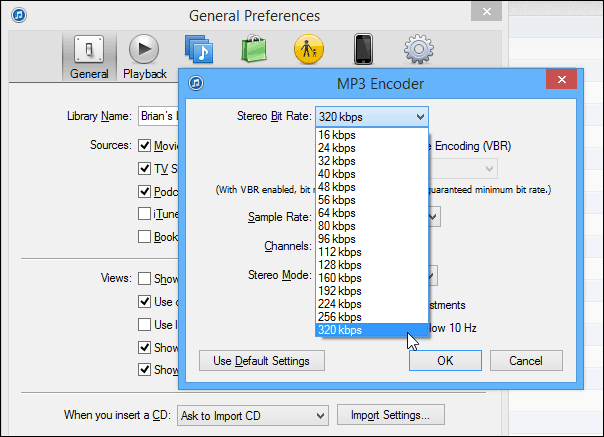Open the Sample Rate dropdown arrow
The height and width of the screenshot is (437, 604).
tap(434, 217)
